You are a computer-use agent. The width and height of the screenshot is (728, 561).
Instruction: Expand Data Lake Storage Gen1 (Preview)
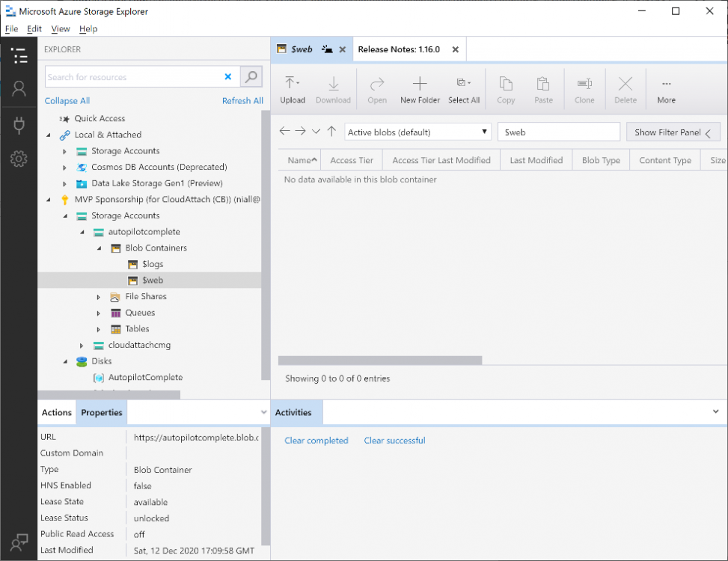click(x=64, y=184)
